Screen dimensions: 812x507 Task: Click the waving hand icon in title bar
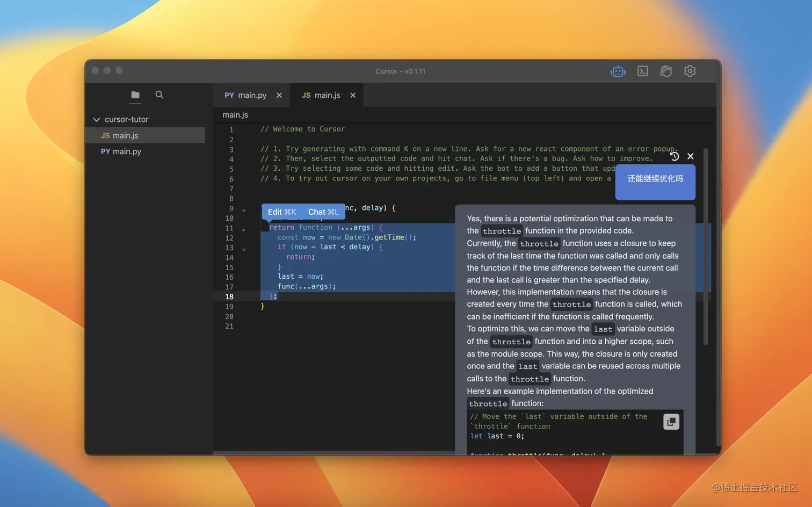point(666,71)
